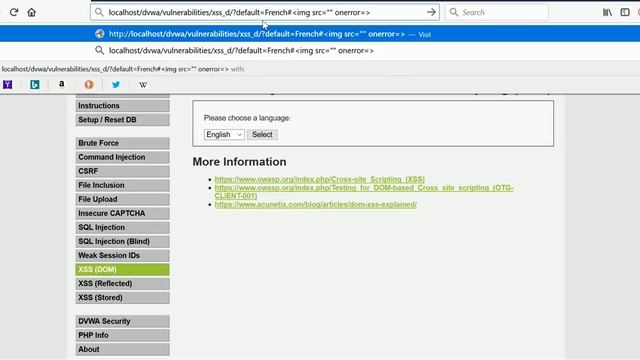Go to the browser home page icon

pos(31,12)
